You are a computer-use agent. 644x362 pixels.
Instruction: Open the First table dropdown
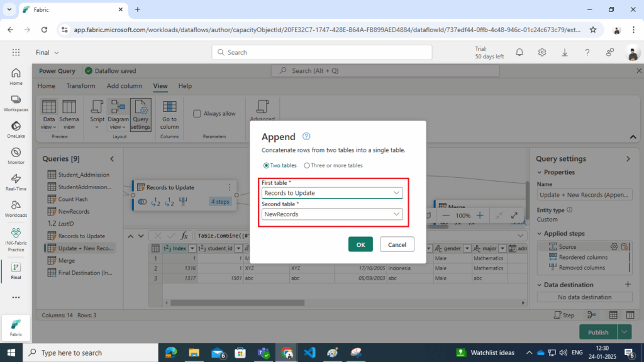[x=332, y=193]
